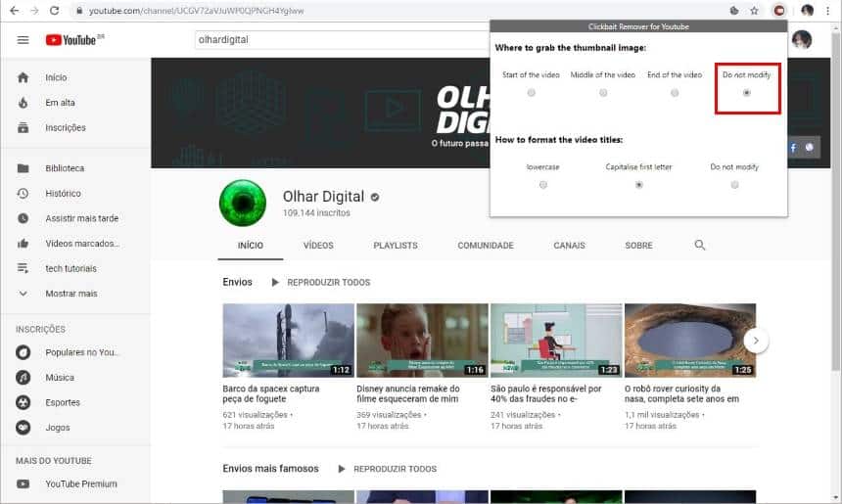Open the office worker illustration thumbnail
Viewport: 842px width, 504px height.
pyautogui.click(x=556, y=341)
